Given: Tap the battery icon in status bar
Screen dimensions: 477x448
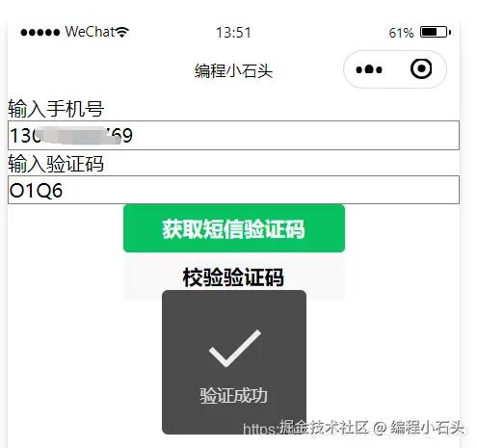Looking at the screenshot, I should click(x=436, y=32).
